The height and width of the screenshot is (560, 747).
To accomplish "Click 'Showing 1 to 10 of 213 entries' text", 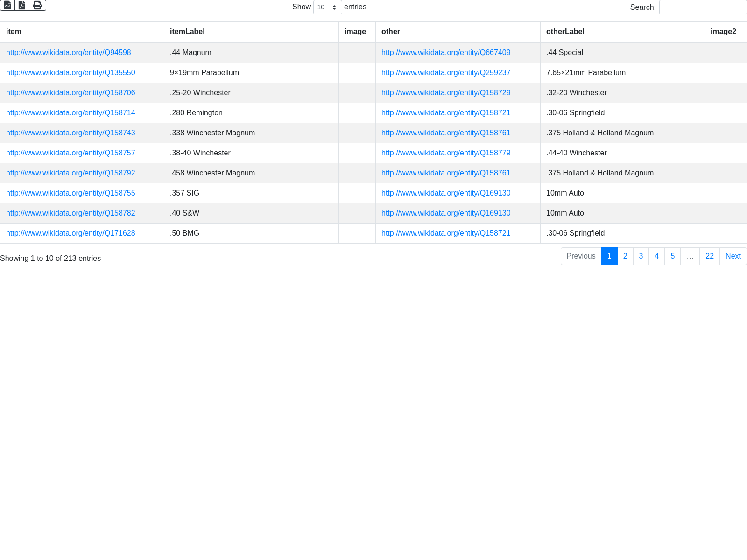I will coord(50,259).
